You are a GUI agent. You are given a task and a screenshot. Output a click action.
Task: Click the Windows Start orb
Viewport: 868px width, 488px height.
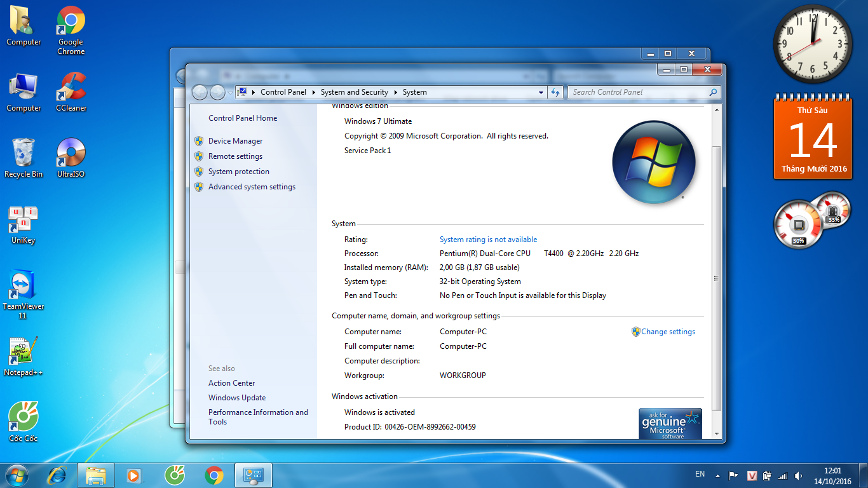click(17, 475)
